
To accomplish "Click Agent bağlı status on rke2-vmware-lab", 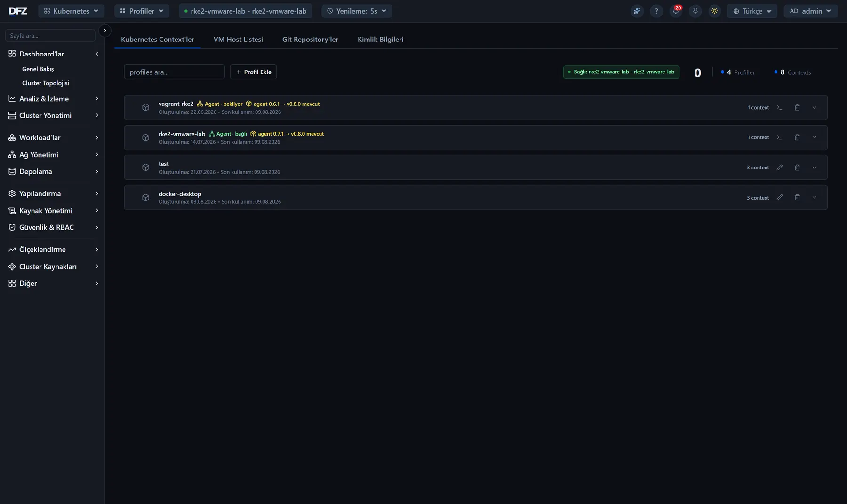I will coord(228,134).
